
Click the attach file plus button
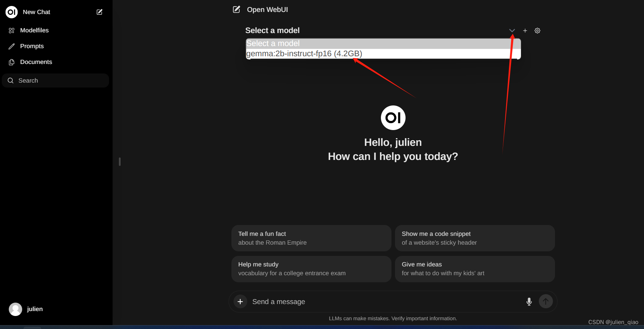240,302
